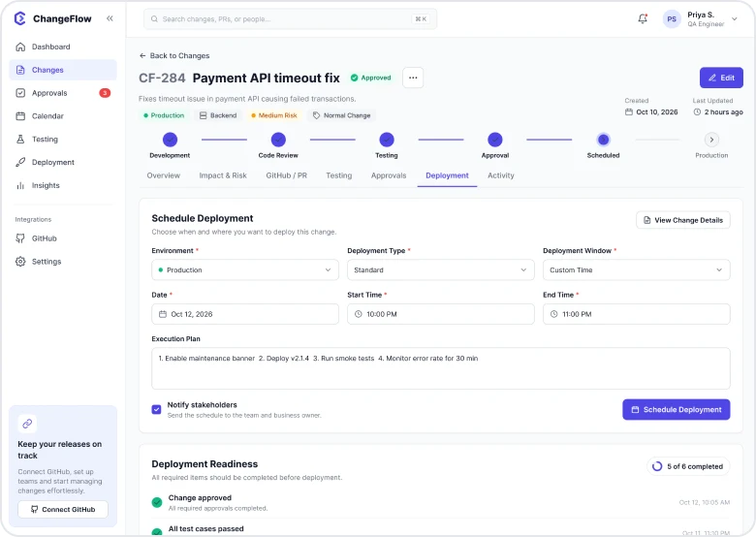
Task: Go to Testing in the sidebar
Action: [63, 140]
